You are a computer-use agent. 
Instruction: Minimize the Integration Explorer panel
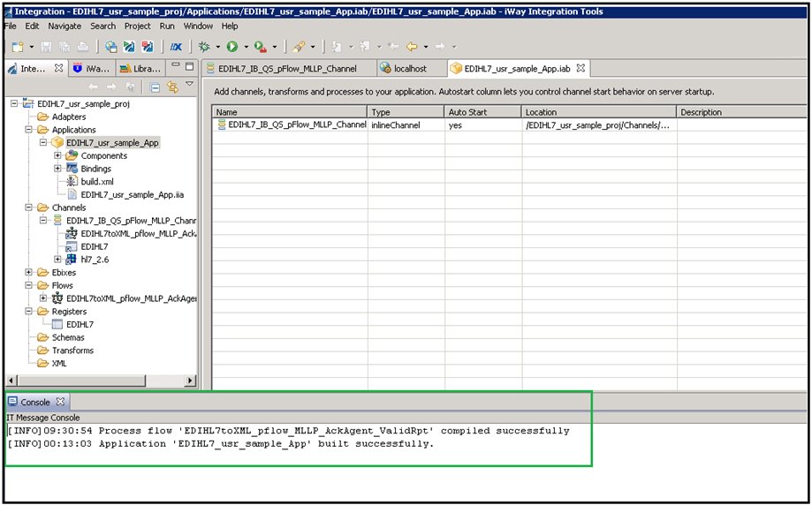(x=176, y=65)
